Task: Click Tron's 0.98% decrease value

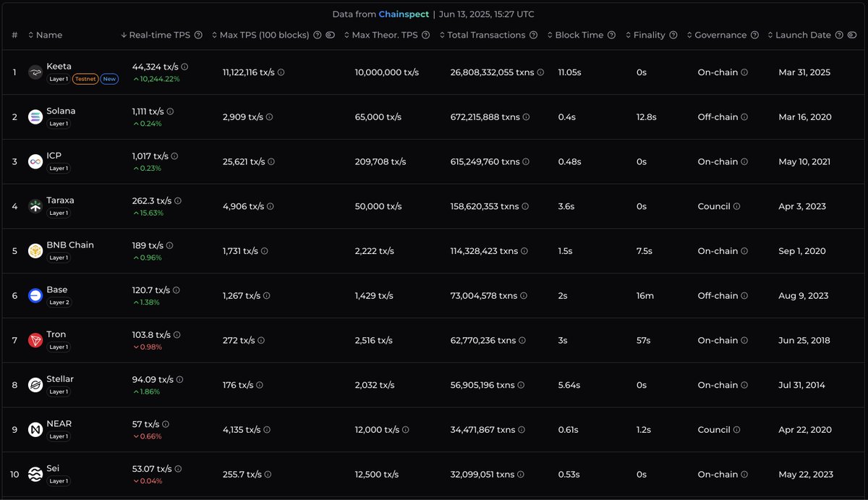Action: (x=147, y=347)
